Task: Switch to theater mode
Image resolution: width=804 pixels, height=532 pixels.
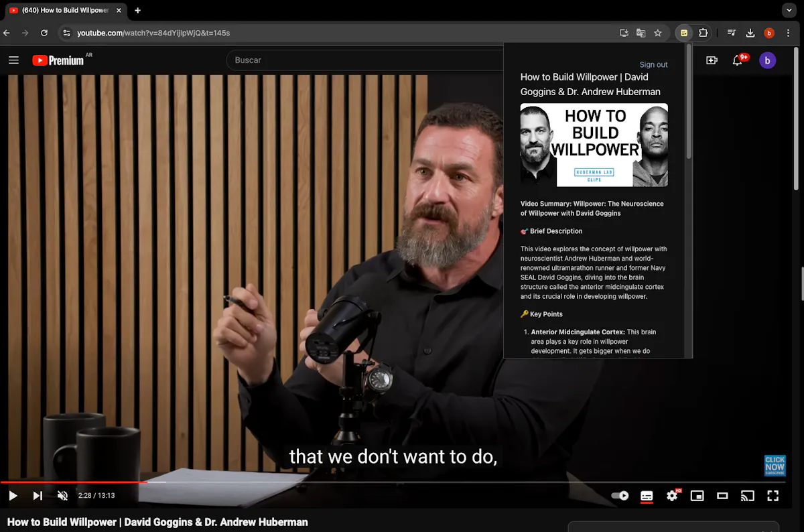Action: tap(722, 496)
